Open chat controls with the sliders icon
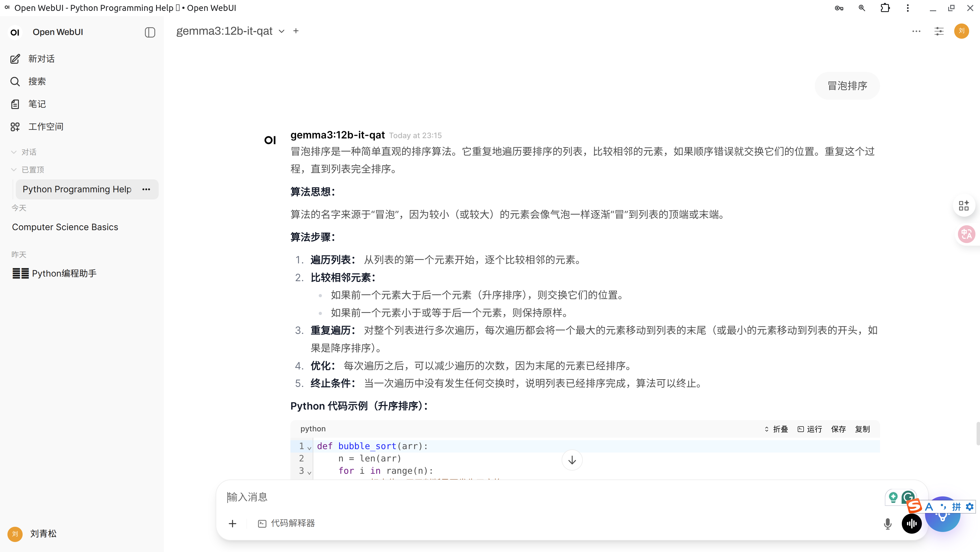This screenshot has width=980, height=552. (938, 31)
